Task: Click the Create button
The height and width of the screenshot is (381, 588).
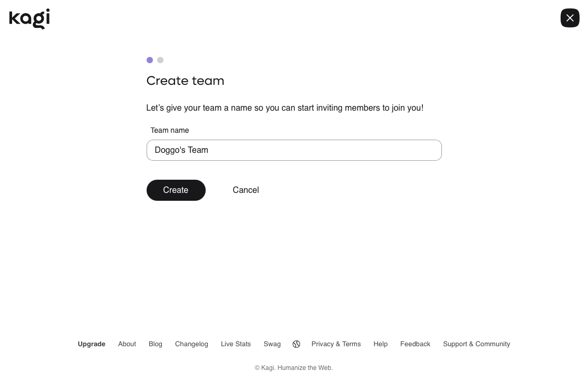Action: pos(176,190)
